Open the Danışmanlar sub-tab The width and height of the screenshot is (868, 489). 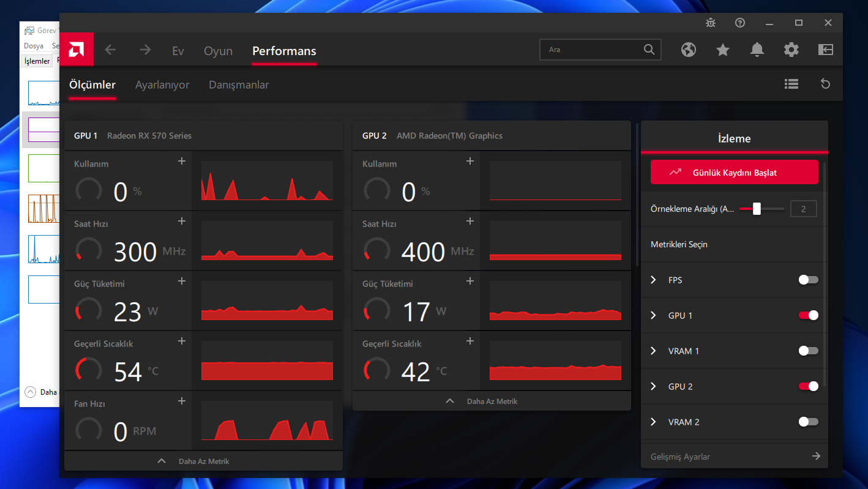coord(239,85)
